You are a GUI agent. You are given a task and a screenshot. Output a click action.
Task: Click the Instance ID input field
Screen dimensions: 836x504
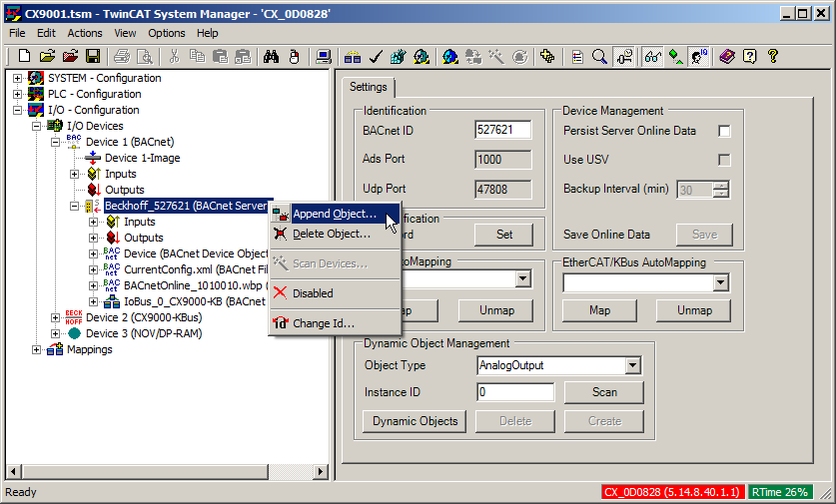pos(515,392)
